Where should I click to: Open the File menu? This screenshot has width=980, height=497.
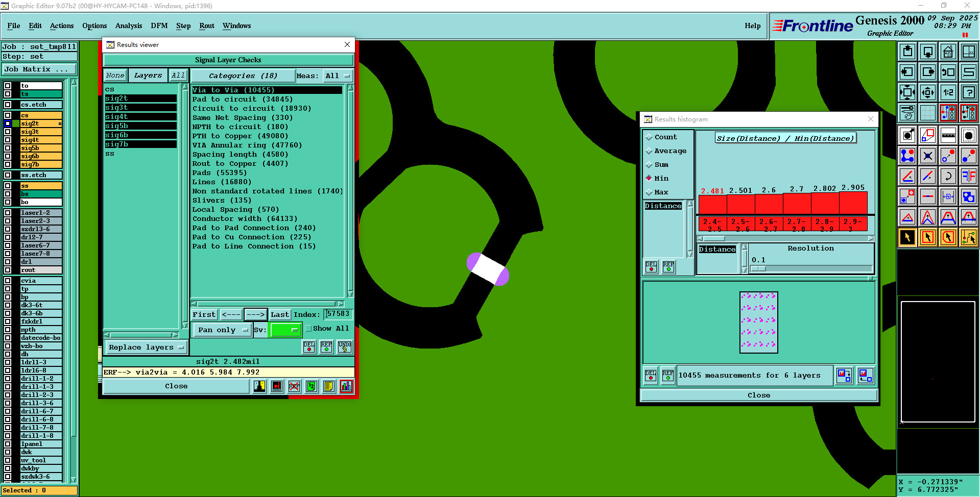[14, 26]
